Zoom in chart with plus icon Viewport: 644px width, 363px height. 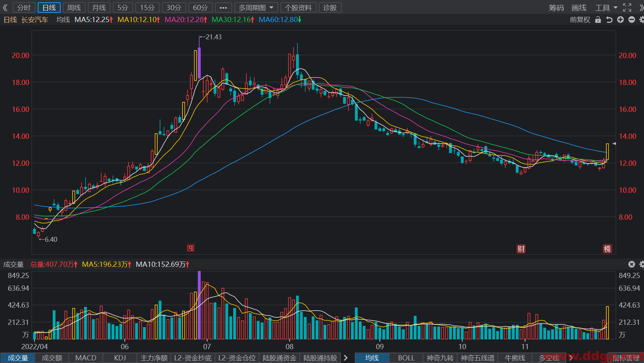coord(620,19)
